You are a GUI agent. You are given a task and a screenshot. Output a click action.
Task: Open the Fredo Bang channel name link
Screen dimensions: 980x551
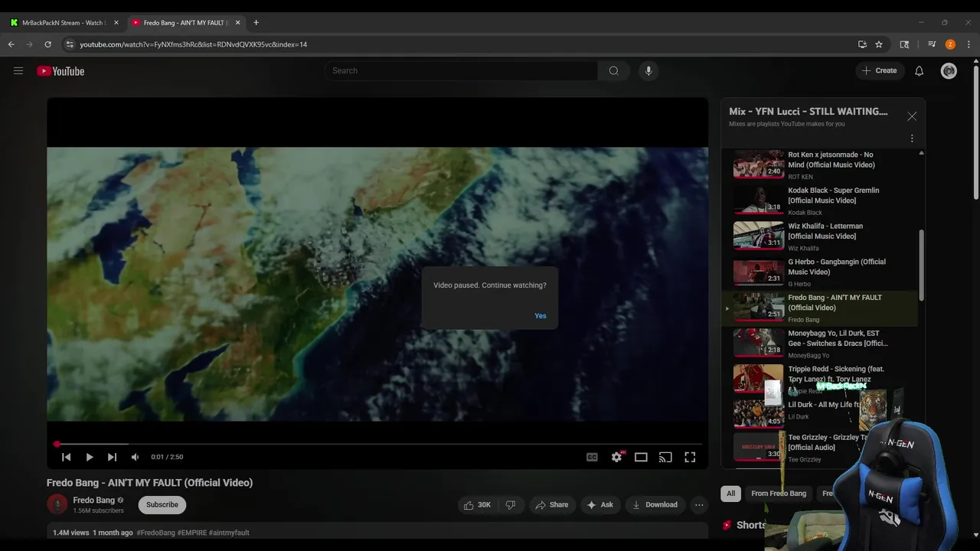pyautogui.click(x=93, y=500)
